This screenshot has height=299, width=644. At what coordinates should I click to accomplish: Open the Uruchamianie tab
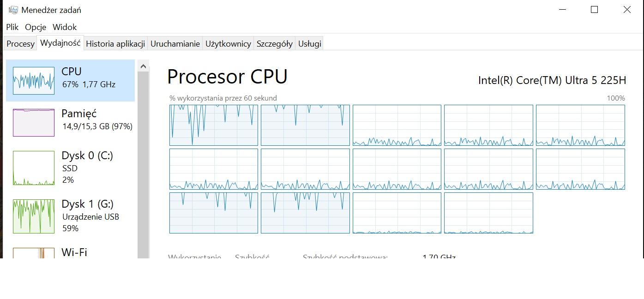tap(175, 44)
